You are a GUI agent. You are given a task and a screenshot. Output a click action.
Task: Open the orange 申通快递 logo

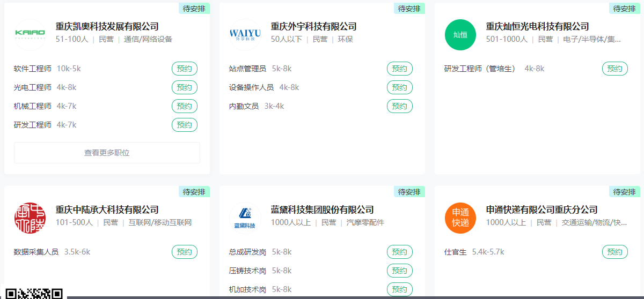[x=460, y=218]
